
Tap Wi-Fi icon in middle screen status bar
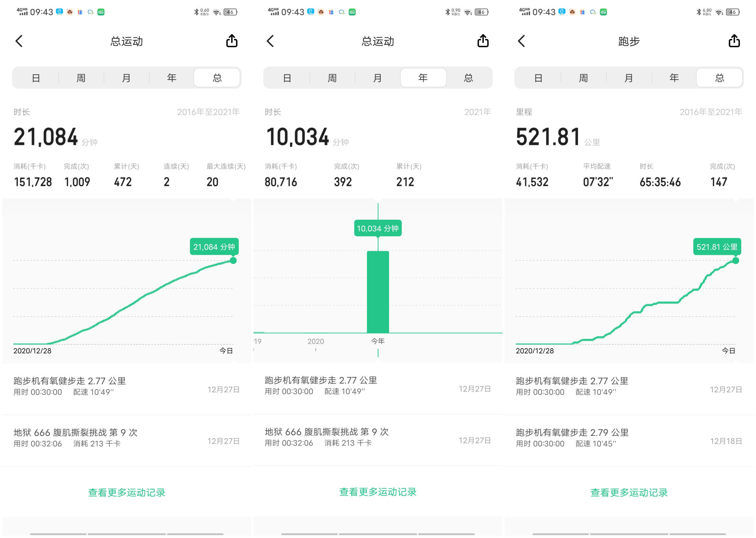pos(468,12)
